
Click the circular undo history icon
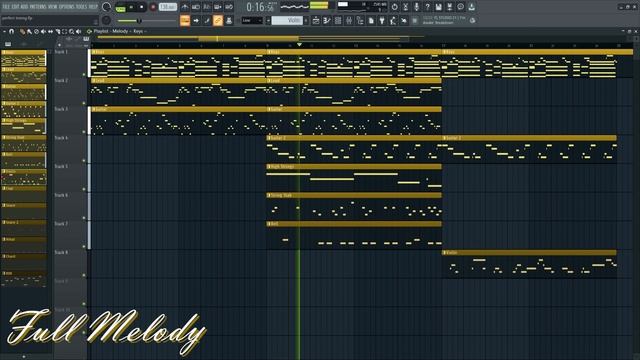(x=394, y=7)
